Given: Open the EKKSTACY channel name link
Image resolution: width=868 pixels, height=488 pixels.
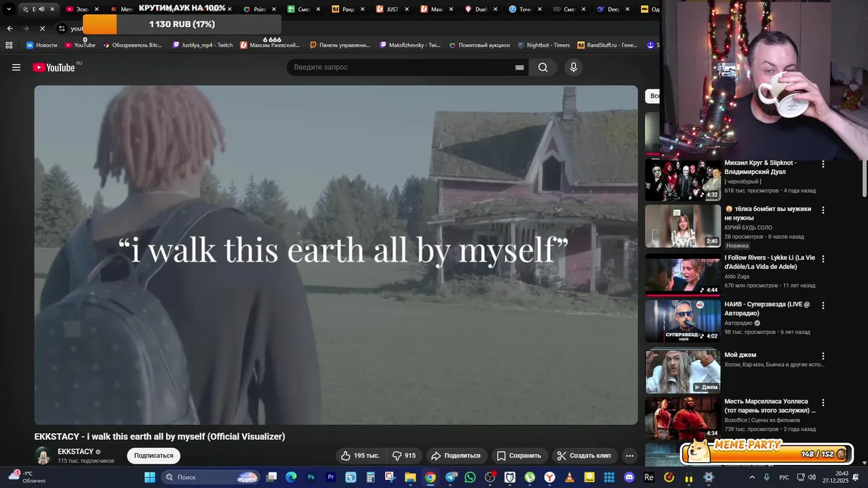Looking at the screenshot, I should pyautogui.click(x=75, y=451).
